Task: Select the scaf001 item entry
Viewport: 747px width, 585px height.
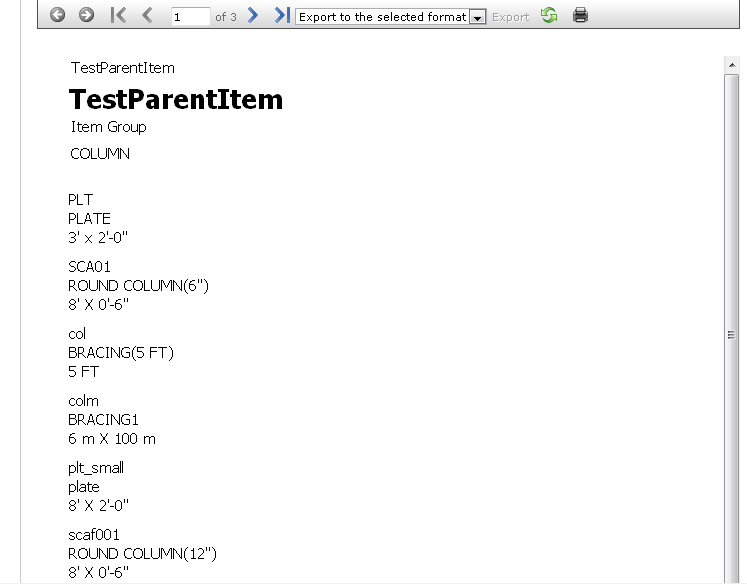Action: [x=94, y=535]
